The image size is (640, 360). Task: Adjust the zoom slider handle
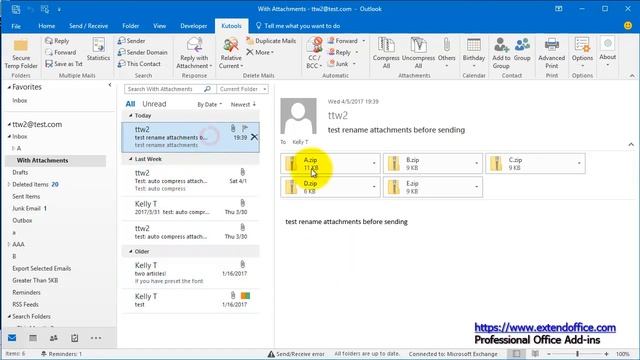pos(577,354)
